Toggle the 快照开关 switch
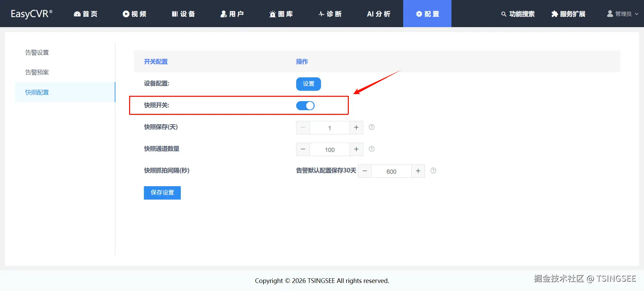Image resolution: width=644 pixels, height=291 pixels. 305,105
